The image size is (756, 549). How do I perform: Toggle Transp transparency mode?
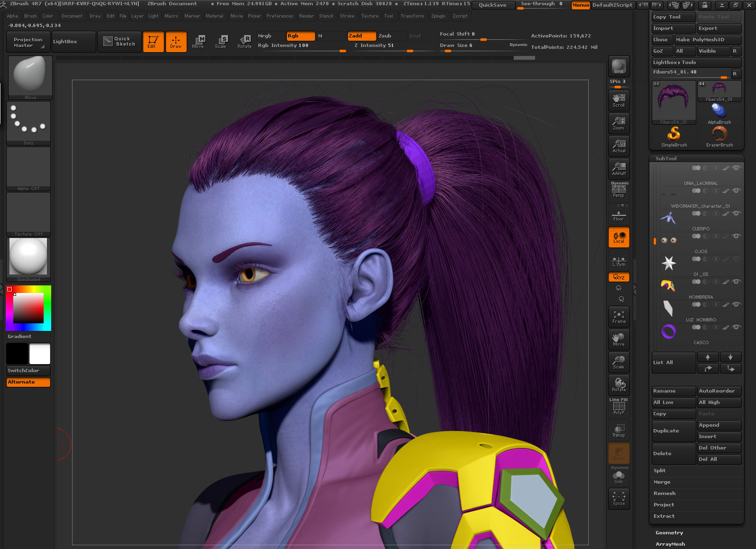click(619, 430)
